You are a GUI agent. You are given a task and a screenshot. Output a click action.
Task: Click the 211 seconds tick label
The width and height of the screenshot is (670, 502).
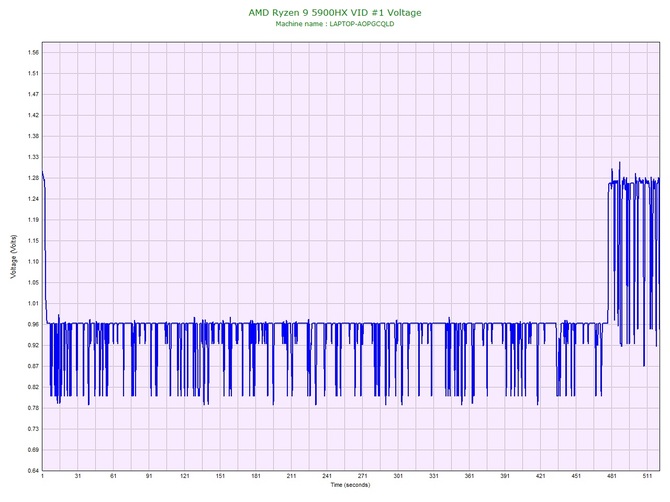pyautogui.click(x=291, y=476)
